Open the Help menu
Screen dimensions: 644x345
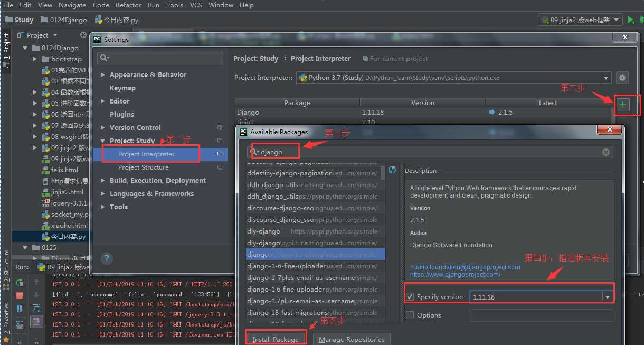(247, 5)
